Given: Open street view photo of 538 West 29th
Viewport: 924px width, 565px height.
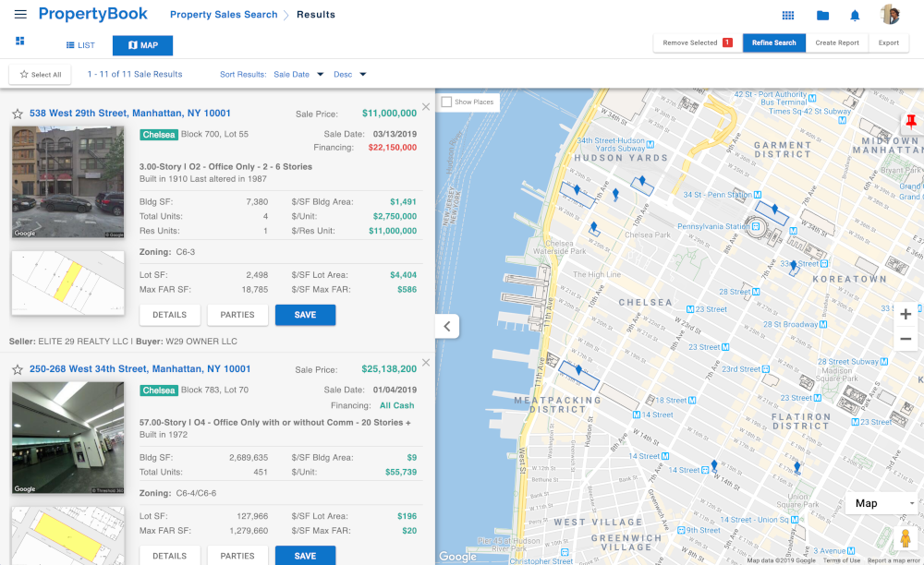Looking at the screenshot, I should [x=67, y=182].
